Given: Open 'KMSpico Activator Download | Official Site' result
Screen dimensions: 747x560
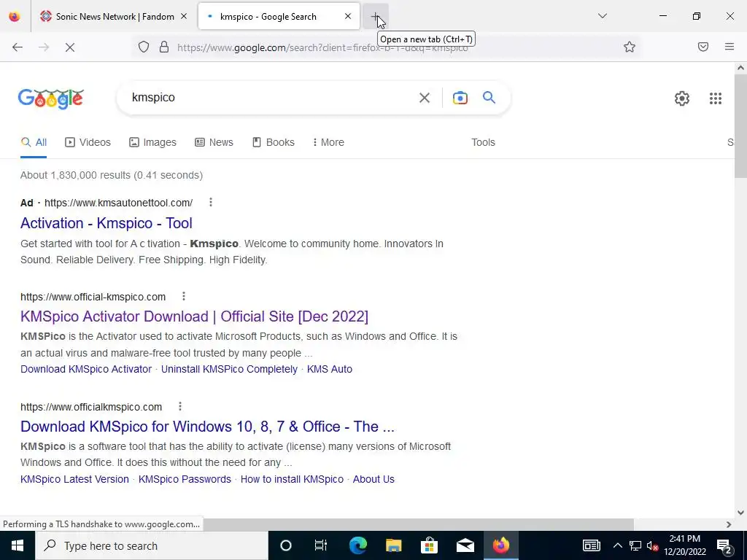Looking at the screenshot, I should [194, 316].
